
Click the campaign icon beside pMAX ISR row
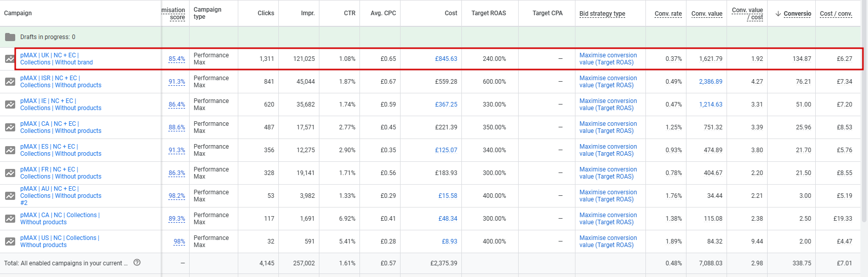coord(10,82)
